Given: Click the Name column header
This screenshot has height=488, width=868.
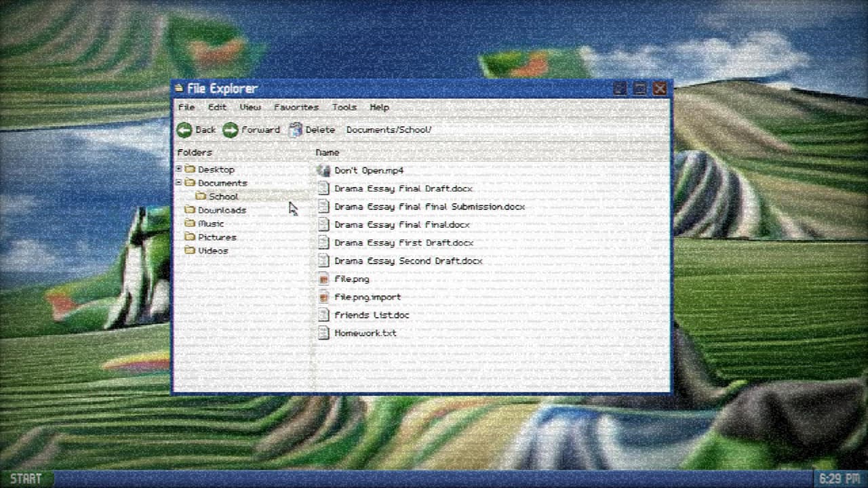Looking at the screenshot, I should click(328, 152).
